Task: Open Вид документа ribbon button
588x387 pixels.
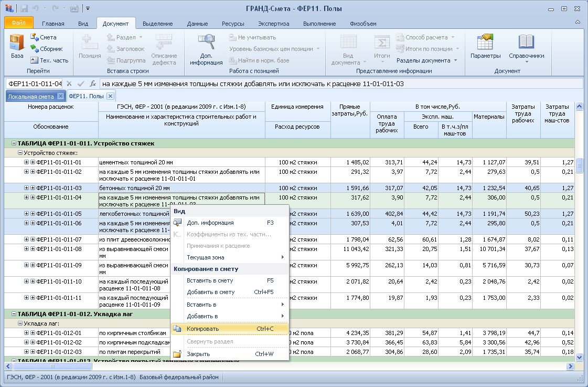Action: (x=348, y=49)
